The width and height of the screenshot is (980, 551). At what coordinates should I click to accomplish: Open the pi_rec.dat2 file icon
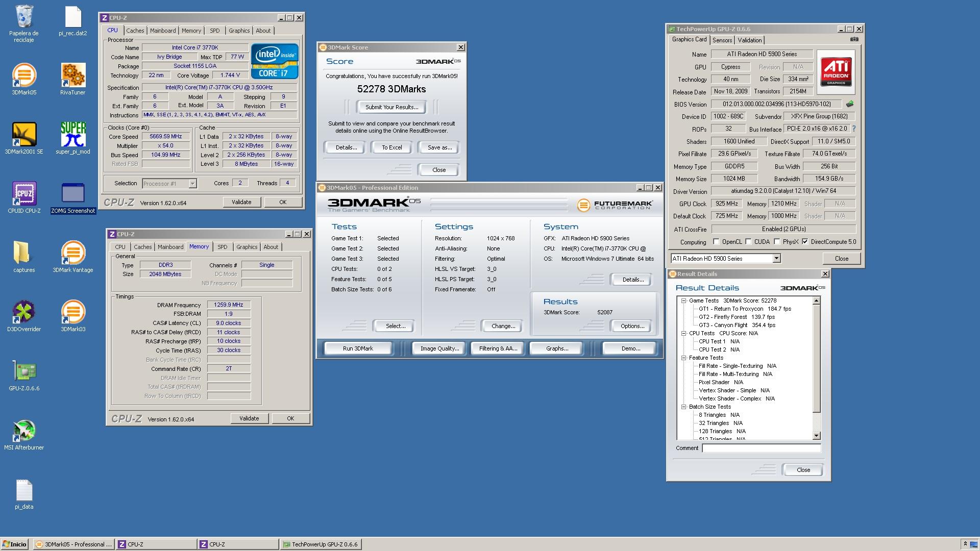tap(73, 20)
